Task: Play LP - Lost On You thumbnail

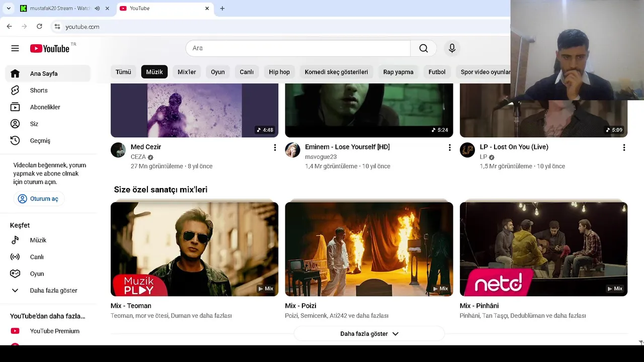Action: pos(543,110)
